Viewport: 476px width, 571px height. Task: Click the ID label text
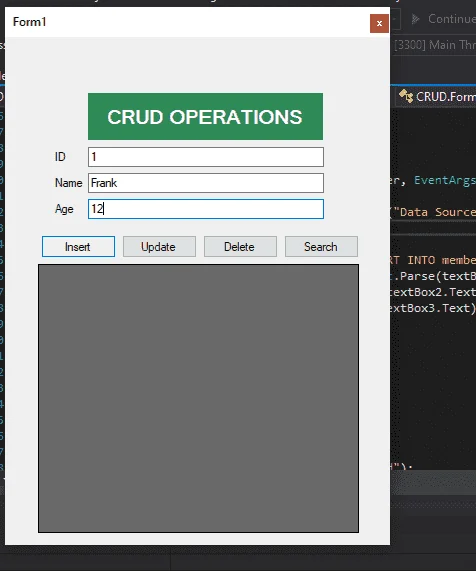(60, 157)
